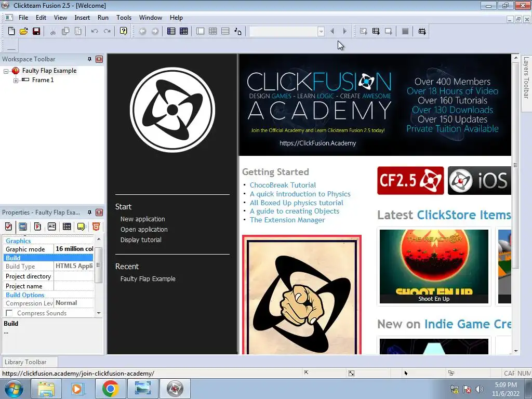Screen dimensions: 532x399
Task: Click Display tutorial link
Action: coord(141,240)
